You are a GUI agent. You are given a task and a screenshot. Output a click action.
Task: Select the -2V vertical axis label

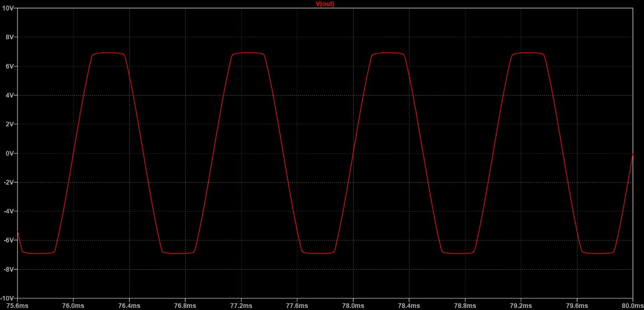coord(9,182)
